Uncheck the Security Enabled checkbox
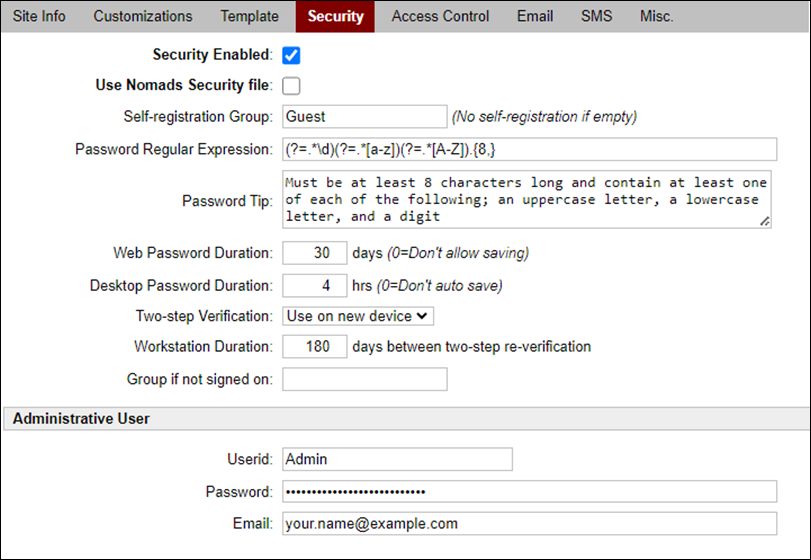Screen dimensions: 811x560 [292, 55]
